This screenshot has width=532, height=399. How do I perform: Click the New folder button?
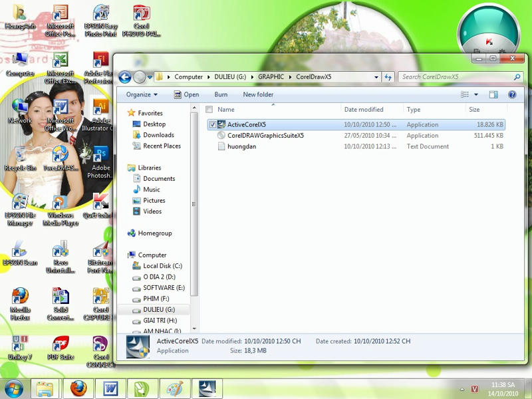coord(258,95)
